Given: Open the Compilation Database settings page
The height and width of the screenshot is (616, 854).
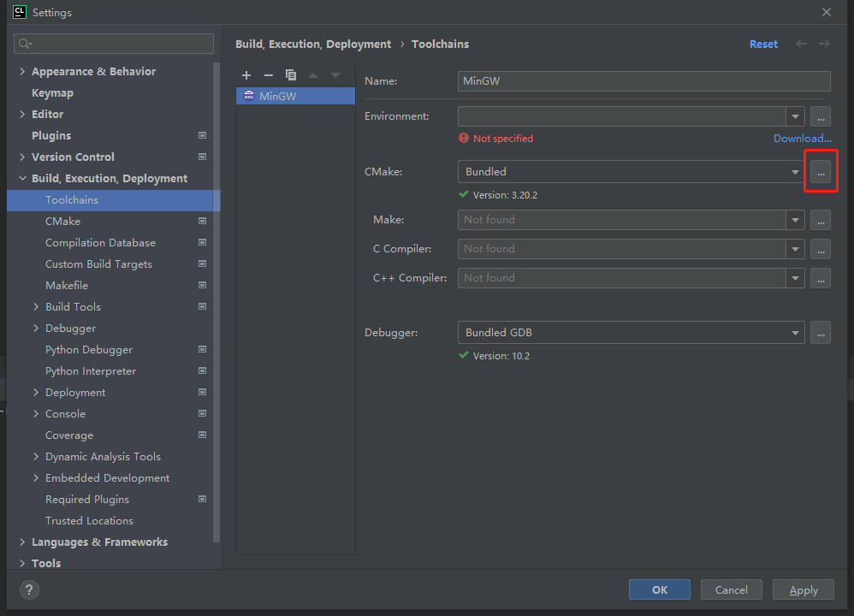Looking at the screenshot, I should 100,243.
